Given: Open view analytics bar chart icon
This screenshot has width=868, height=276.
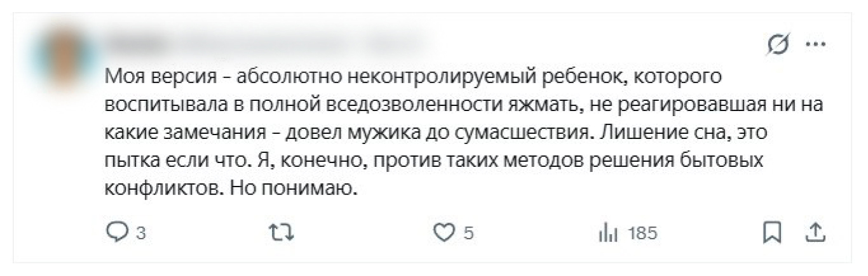Looking at the screenshot, I should tap(608, 233).
